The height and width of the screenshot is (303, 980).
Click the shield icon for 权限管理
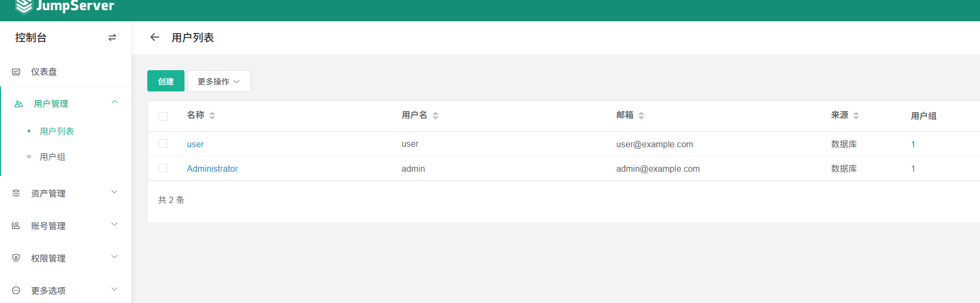coord(16,258)
